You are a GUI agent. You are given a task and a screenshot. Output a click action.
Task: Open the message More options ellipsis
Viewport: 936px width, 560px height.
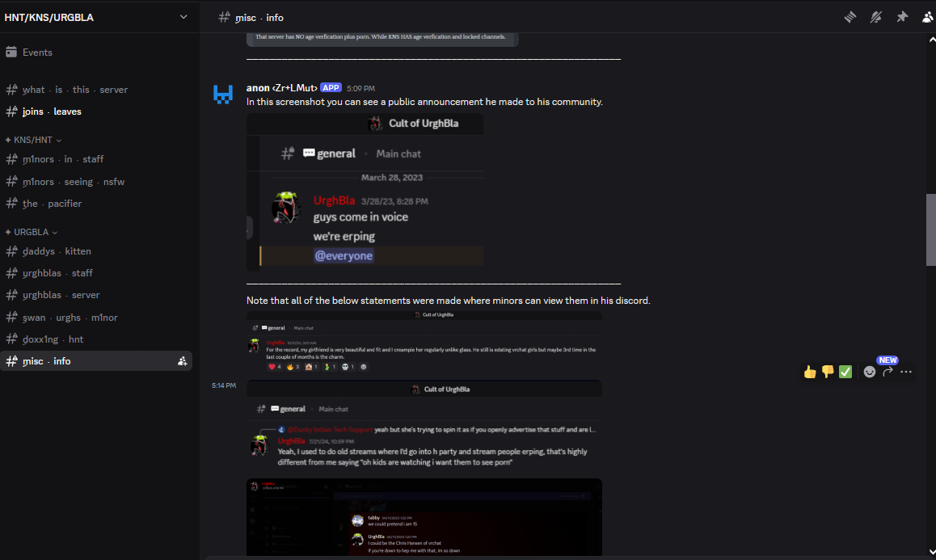(x=906, y=372)
